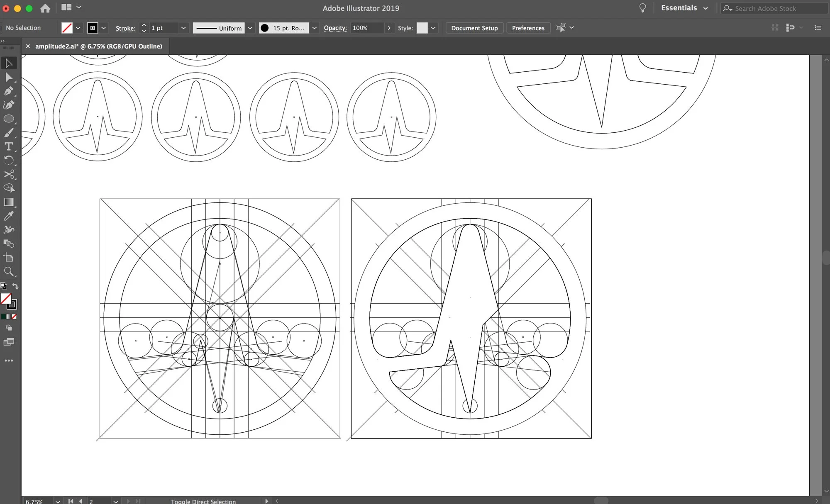Select the Direct Selection tool
Image resolution: width=830 pixels, height=504 pixels.
coord(9,77)
